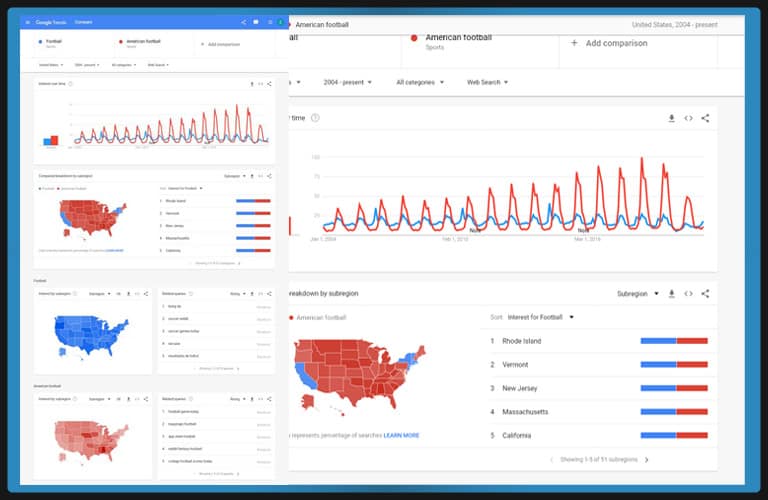Share the enlarged interest over time chart

coord(705,118)
